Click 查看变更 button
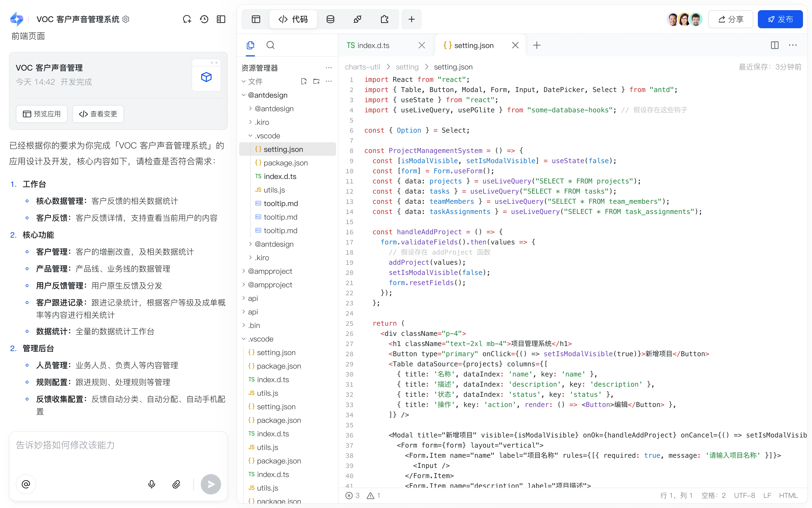812x508 pixels. [x=98, y=114]
